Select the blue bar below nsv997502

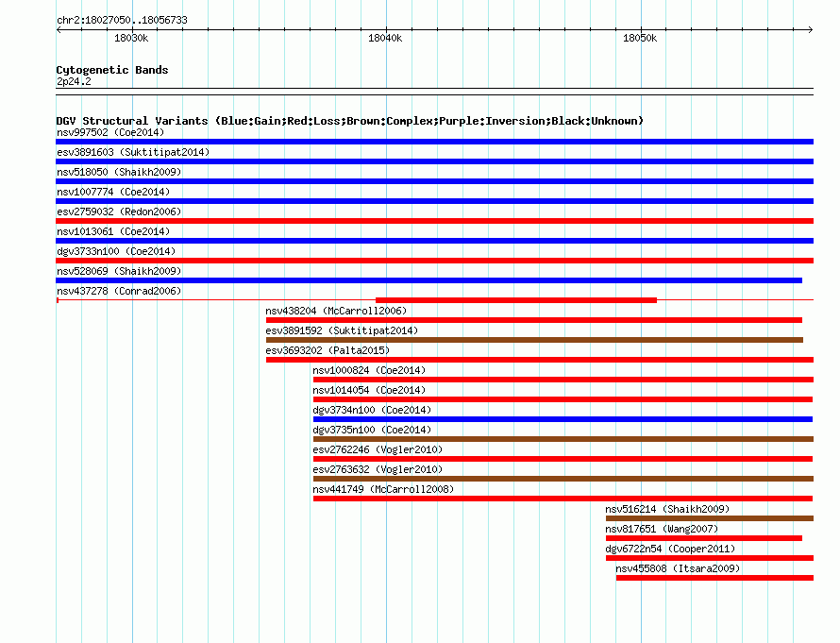pos(434,142)
